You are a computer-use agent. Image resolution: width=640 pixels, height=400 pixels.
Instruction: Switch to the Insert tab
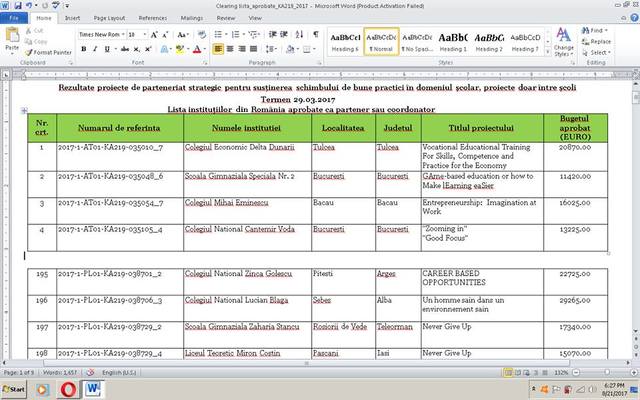pos(72,18)
